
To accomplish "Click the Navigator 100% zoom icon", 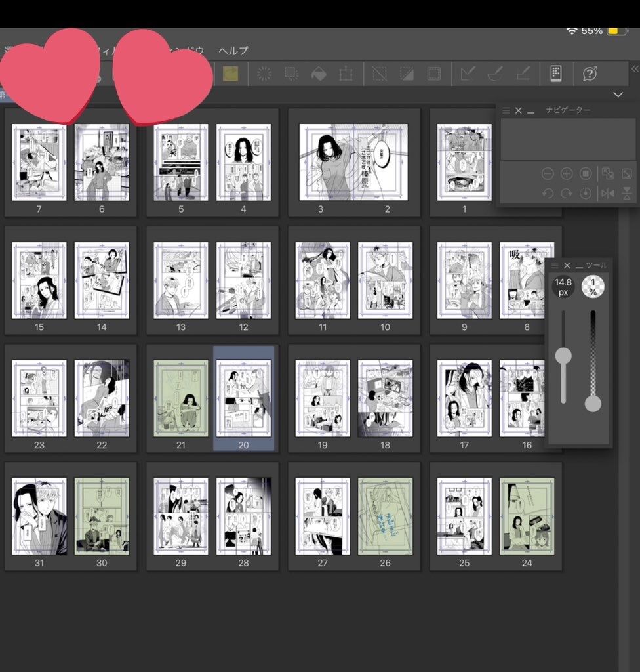I will coord(586,173).
